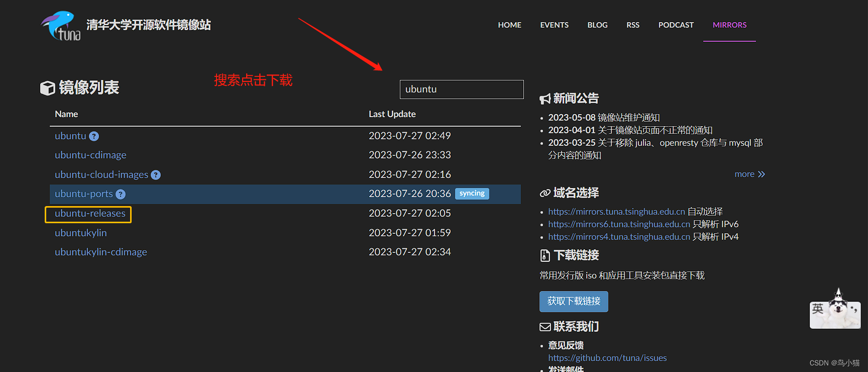Click the more news link
Viewport: 868px width, 372px height.
coord(749,174)
